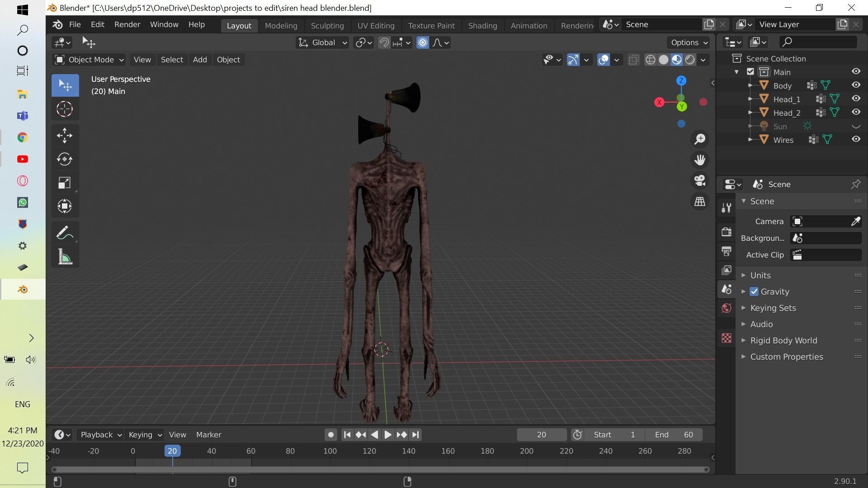Viewport: 868px width, 488px height.
Task: Activate the 3D Cursor tool
Action: pos(65,109)
